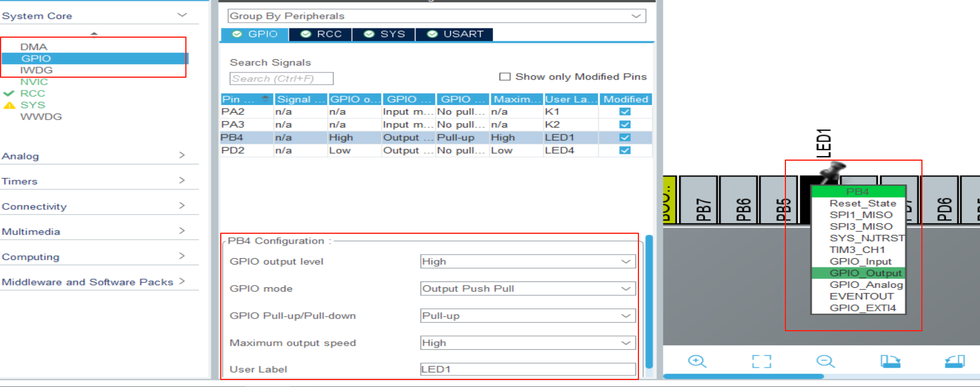The height and width of the screenshot is (387, 980).
Task: Toggle Modified checkbox in PA2 row
Action: click(x=625, y=111)
